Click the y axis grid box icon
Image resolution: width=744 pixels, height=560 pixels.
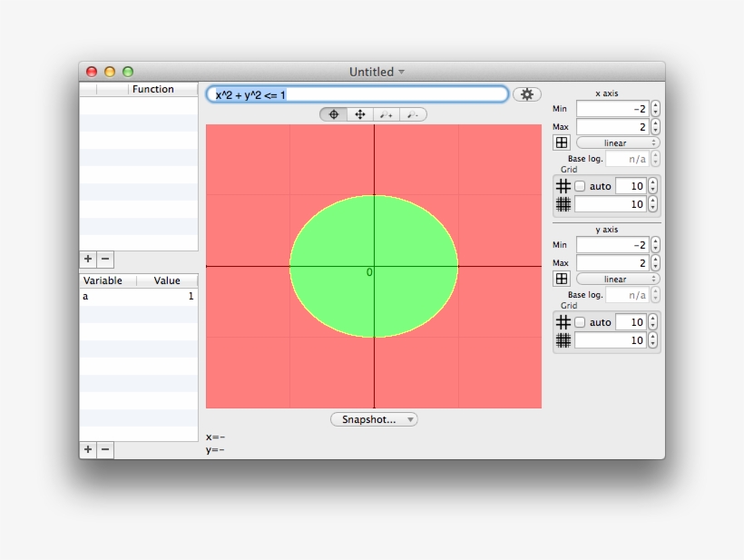tap(562, 279)
